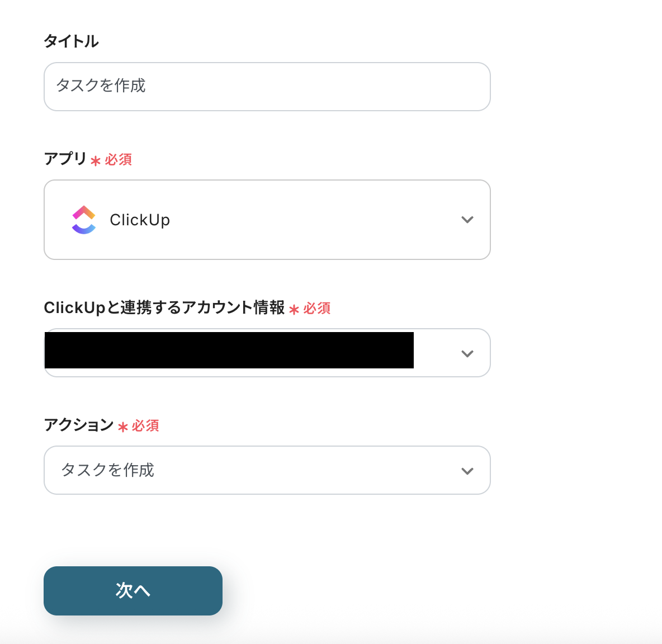Image resolution: width=662 pixels, height=644 pixels.
Task: Click the アプリ field label
Action: point(65,159)
